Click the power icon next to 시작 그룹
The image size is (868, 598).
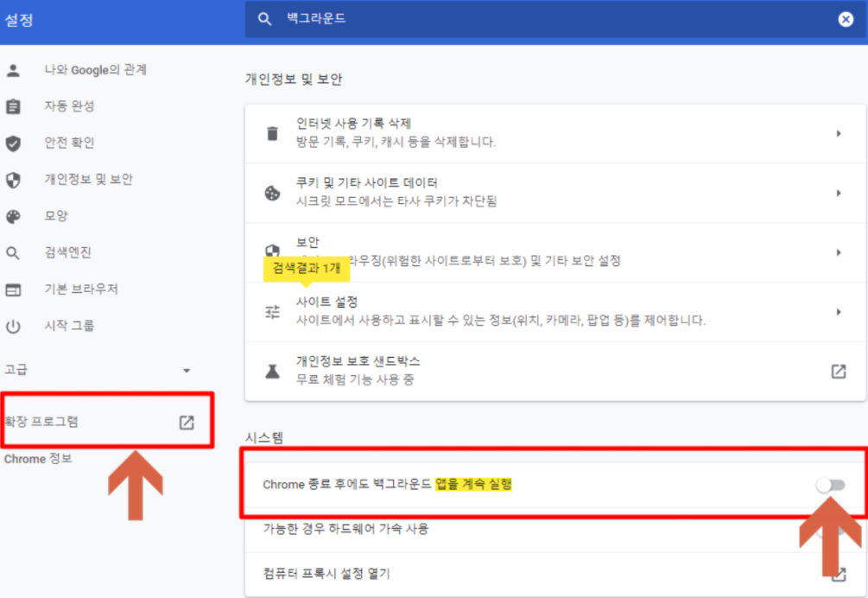pos(13,327)
